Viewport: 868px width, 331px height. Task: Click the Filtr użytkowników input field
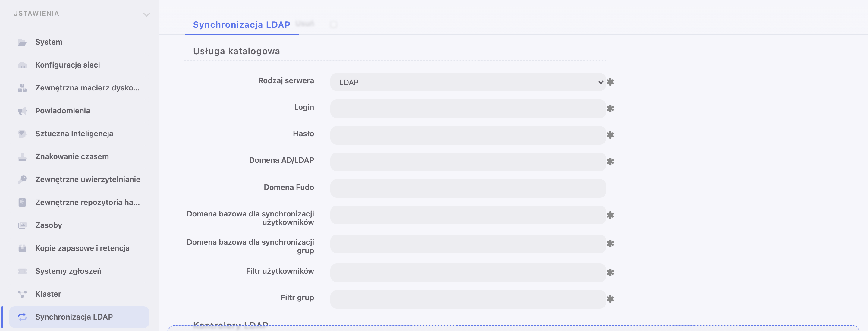pyautogui.click(x=468, y=273)
